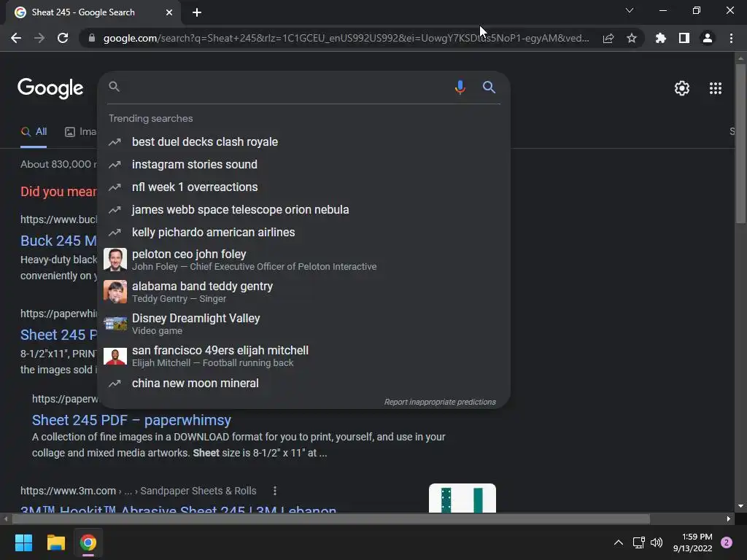
Task: Choose Disney Dreamlight Valley suggestion
Action: [303, 324]
